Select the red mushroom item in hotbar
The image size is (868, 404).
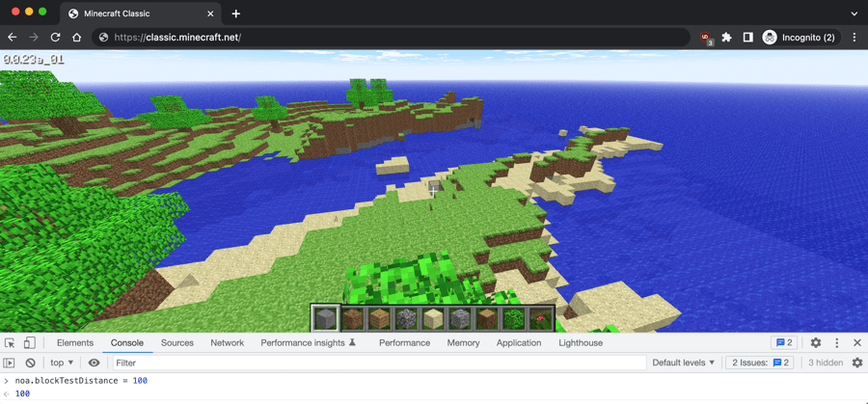541,319
